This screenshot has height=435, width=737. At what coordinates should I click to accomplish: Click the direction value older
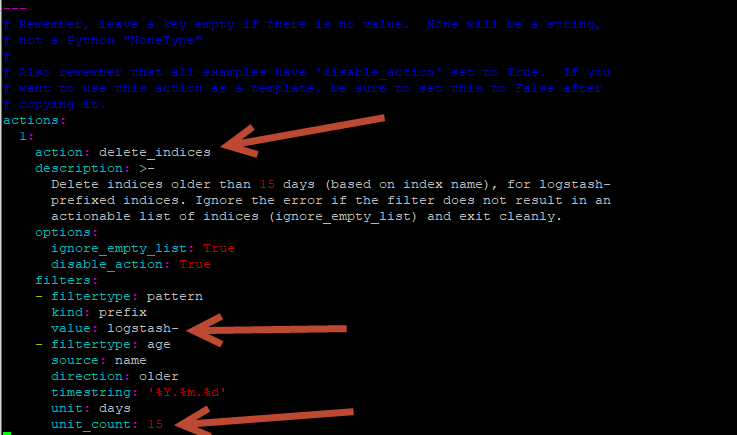click(x=158, y=376)
